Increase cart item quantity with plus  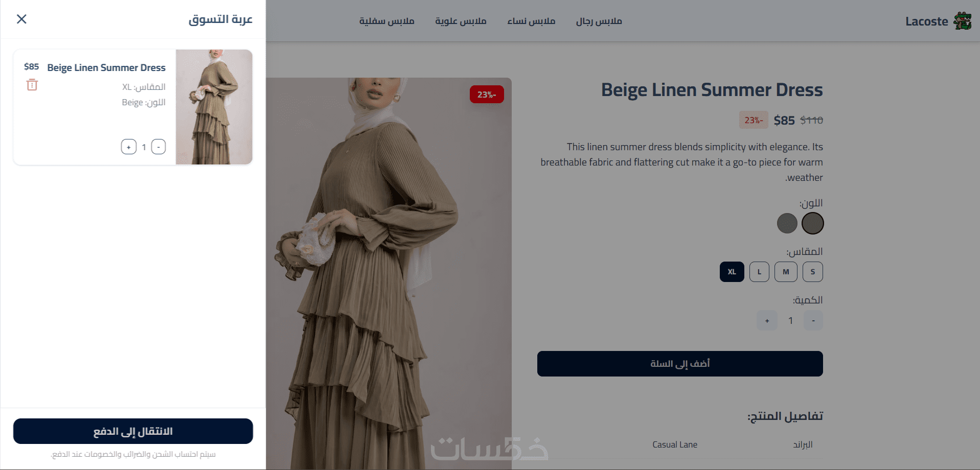pos(129,147)
